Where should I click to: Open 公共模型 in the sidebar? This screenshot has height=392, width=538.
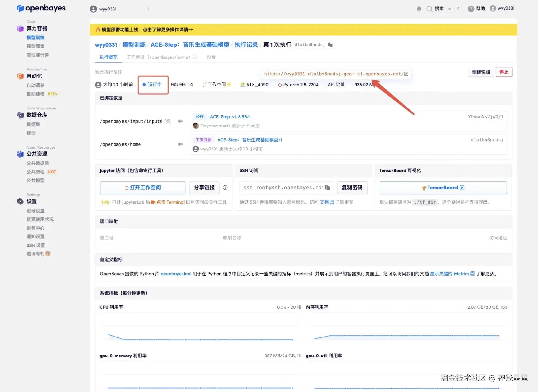[36, 181]
